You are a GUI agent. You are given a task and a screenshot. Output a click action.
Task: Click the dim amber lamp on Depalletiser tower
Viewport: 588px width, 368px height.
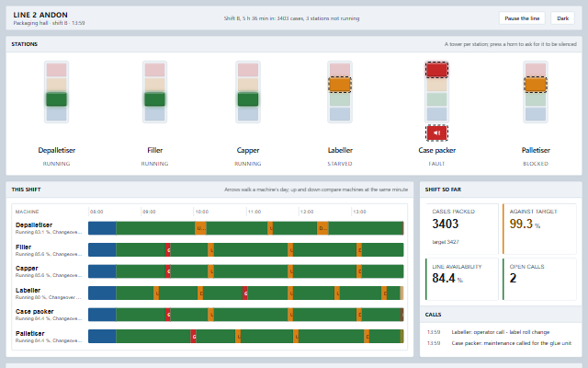[57, 85]
